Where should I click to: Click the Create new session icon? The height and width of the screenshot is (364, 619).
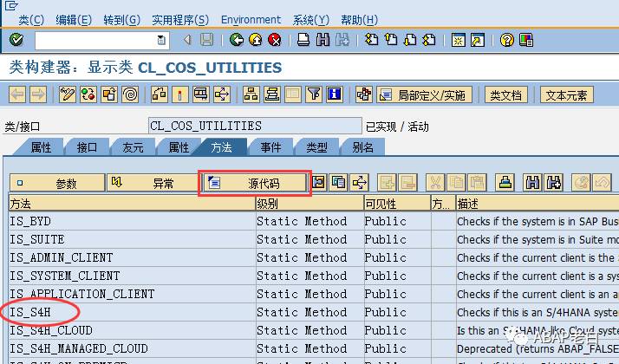click(x=458, y=40)
